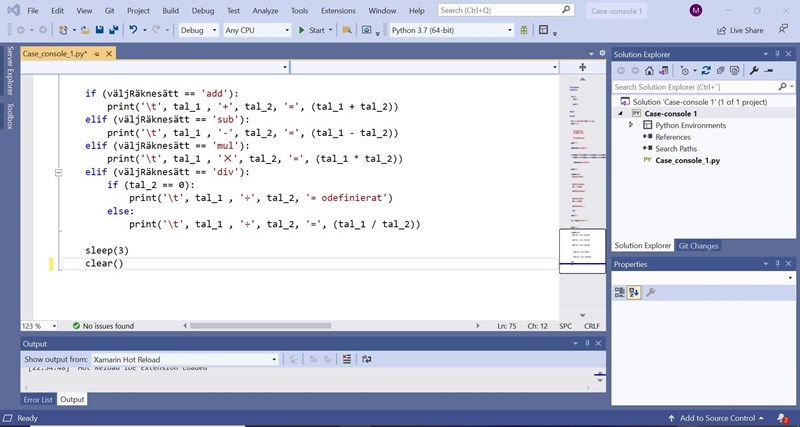Open the 'Show output from' dropdown
Viewport: 800px width, 427px height.
(x=184, y=359)
